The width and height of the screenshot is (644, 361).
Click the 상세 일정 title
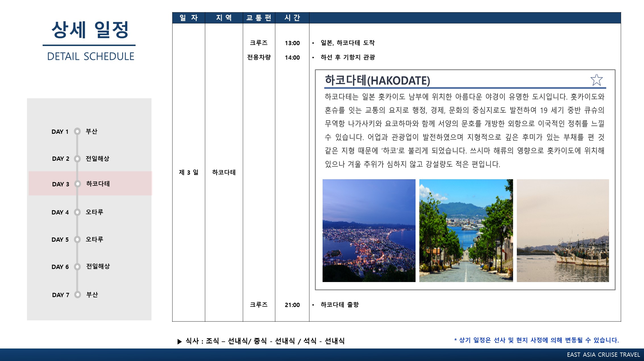(90, 30)
